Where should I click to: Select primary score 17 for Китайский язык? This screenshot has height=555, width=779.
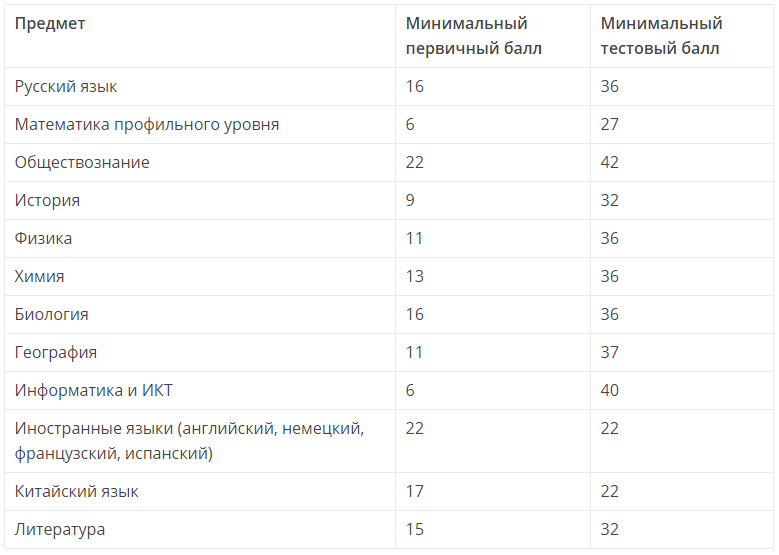[x=415, y=491]
